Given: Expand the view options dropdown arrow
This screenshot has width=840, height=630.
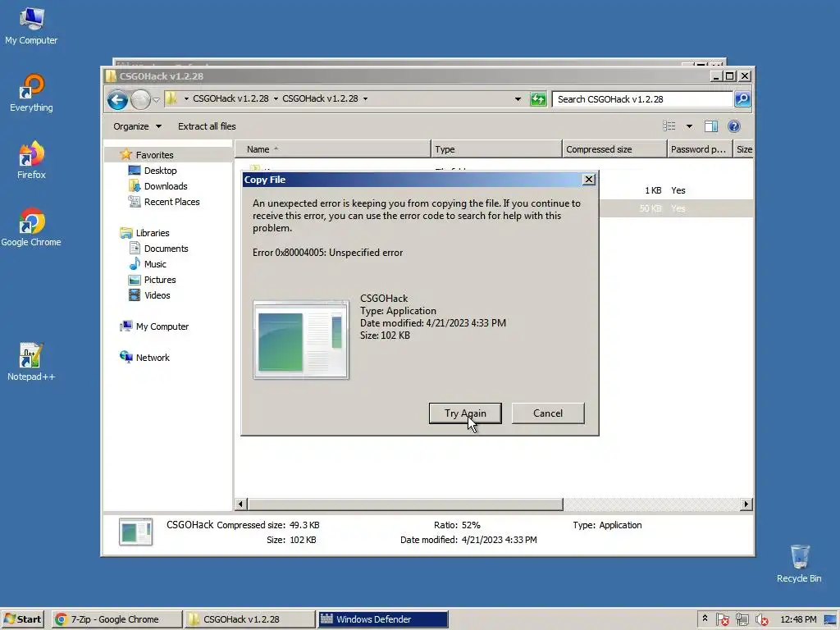Looking at the screenshot, I should pyautogui.click(x=689, y=126).
